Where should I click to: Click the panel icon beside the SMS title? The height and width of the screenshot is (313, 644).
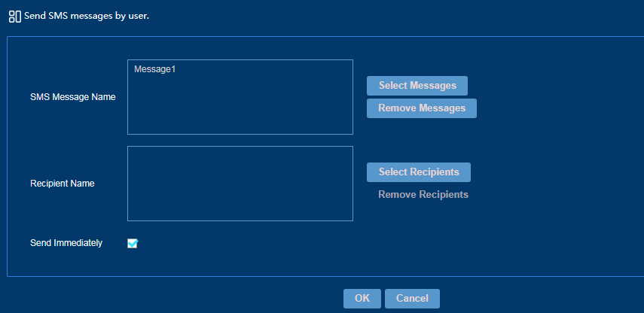click(15, 17)
